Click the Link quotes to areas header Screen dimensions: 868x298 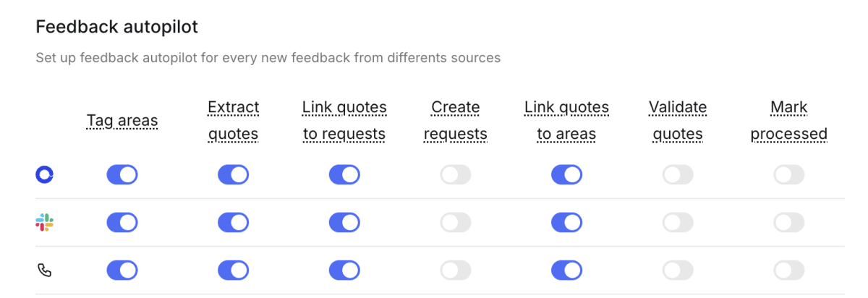pos(566,121)
